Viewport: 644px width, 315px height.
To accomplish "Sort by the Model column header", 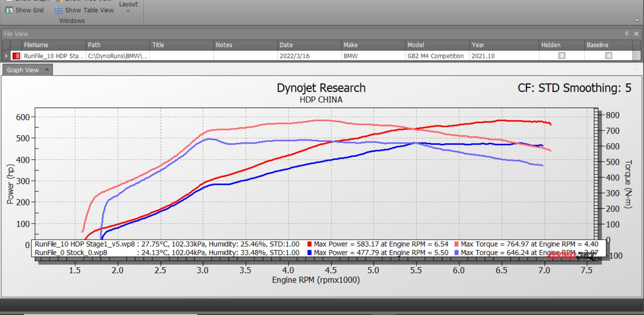I will pos(437,45).
